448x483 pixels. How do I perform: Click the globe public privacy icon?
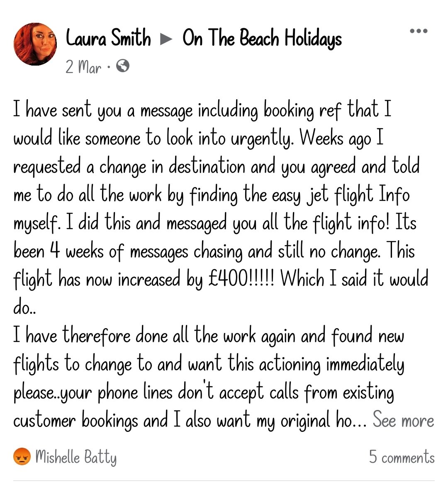coord(122,66)
